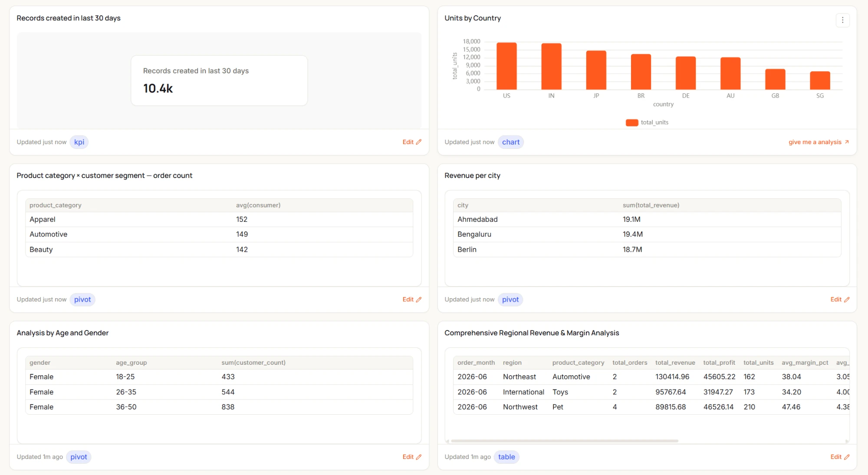This screenshot has height=475, width=868.
Task: Click the avg_margin_pct column header
Action: 805,363
